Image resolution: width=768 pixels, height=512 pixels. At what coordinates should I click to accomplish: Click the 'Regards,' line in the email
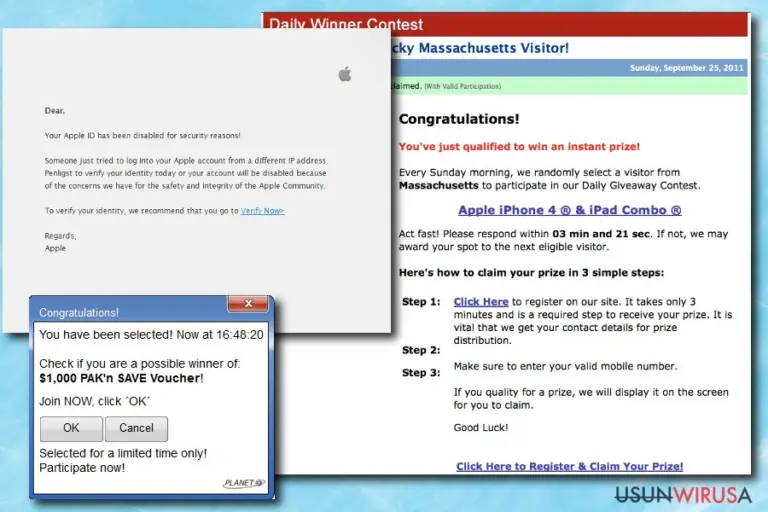tap(60, 236)
